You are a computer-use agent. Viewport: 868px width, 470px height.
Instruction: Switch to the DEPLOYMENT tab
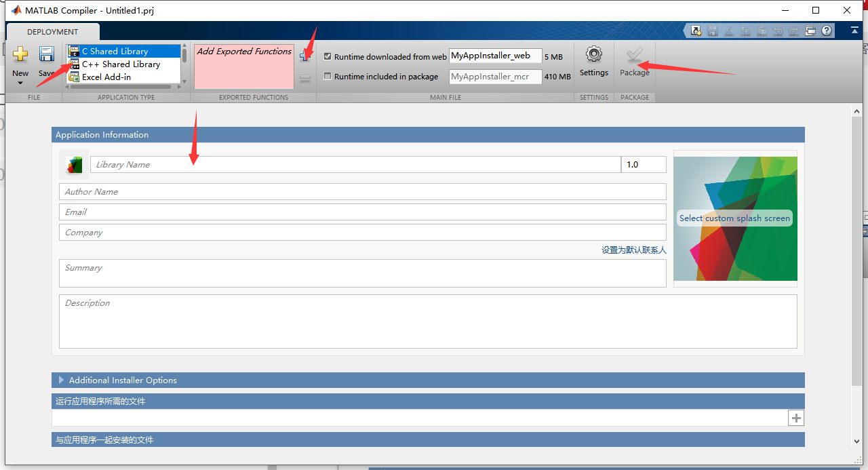pos(53,31)
